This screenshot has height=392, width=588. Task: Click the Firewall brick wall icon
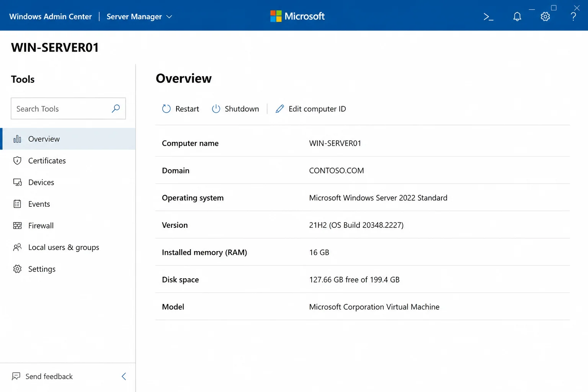17,225
